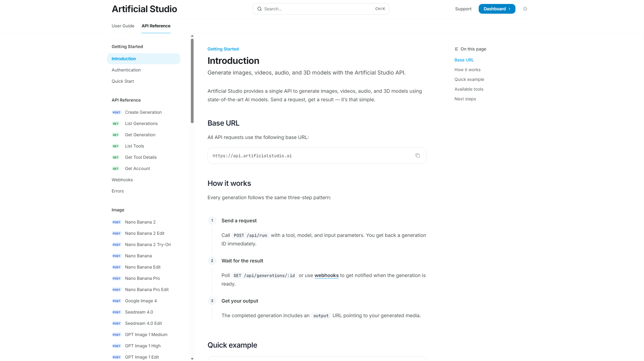Click the sidebar scroll up arrow
644x361 pixels.
(x=192, y=36)
